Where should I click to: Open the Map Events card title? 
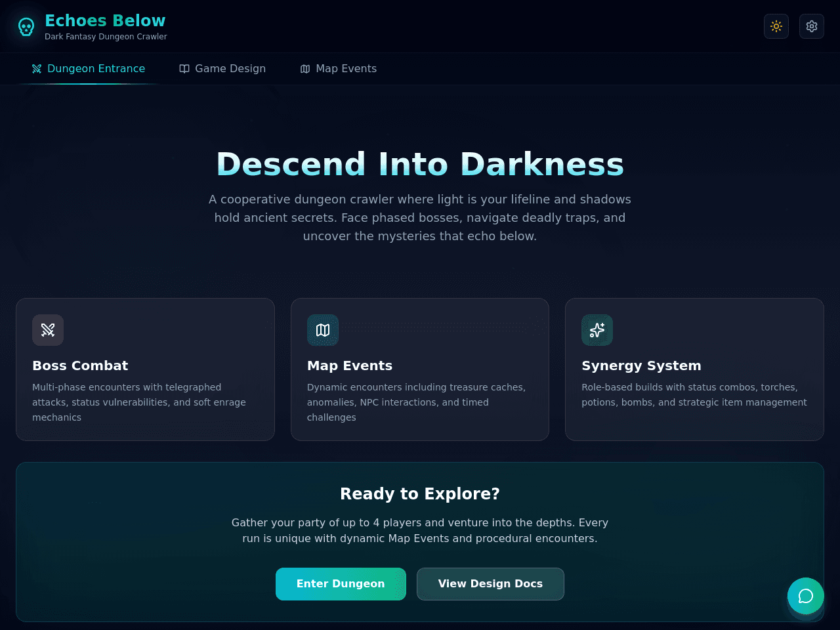point(350,366)
